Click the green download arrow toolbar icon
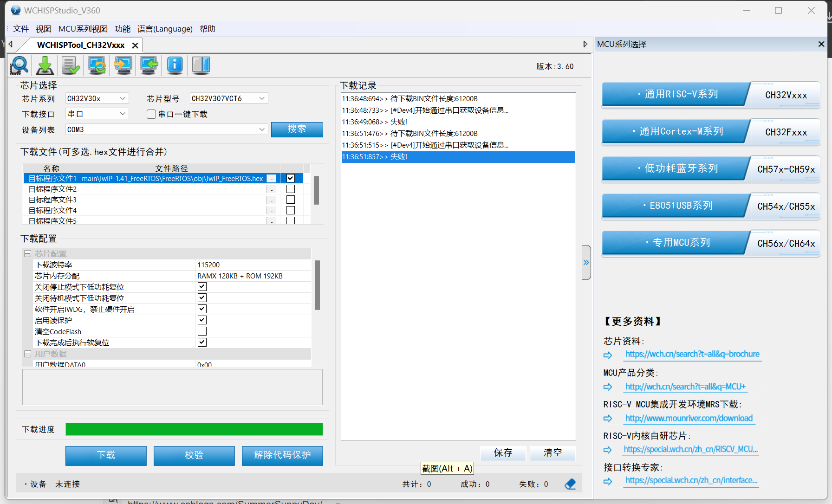 (45, 65)
